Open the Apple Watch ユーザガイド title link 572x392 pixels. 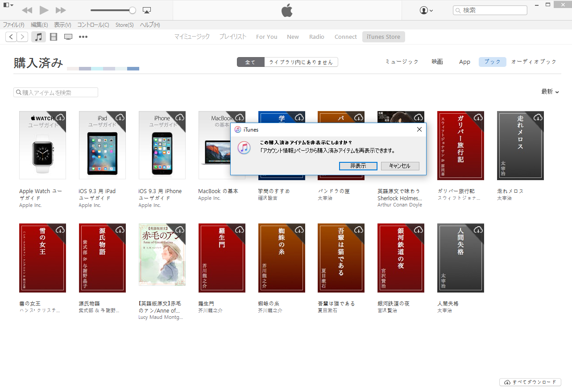pos(41,194)
